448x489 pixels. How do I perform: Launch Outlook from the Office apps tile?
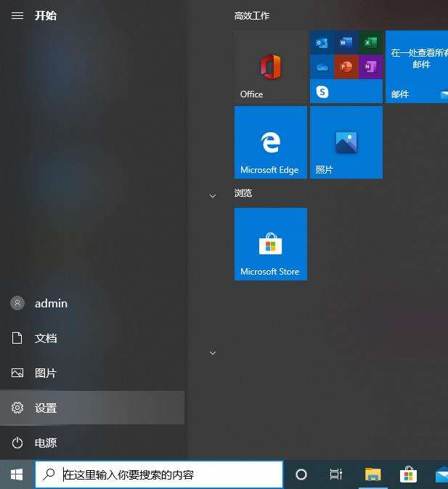coord(322,42)
